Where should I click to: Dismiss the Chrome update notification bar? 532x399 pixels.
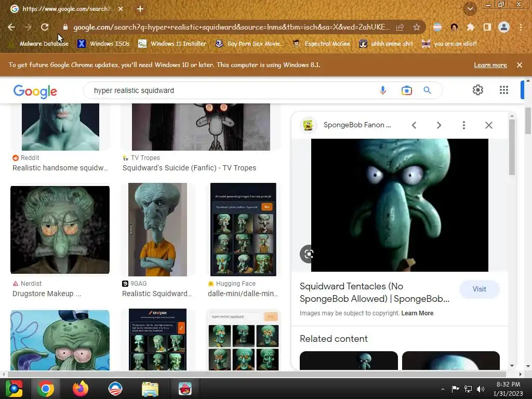click(520, 65)
